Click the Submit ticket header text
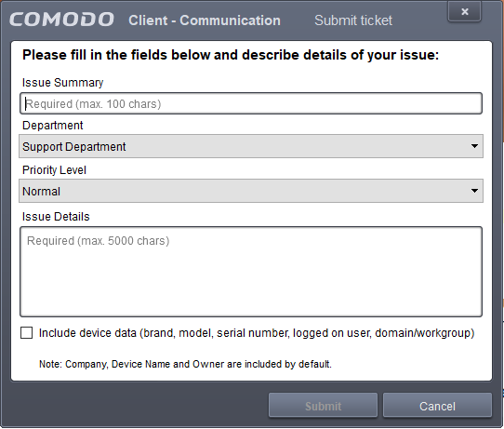Viewport: 504px width, 429px height. pyautogui.click(x=353, y=20)
